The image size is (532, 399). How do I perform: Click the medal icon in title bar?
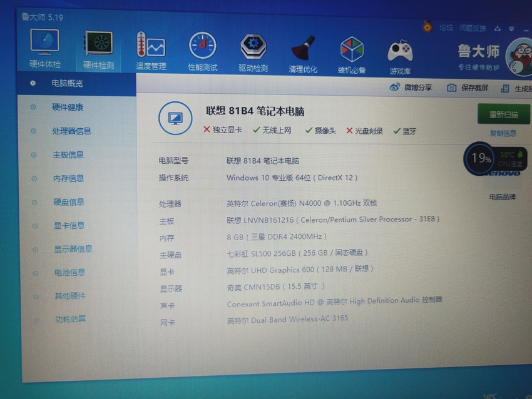427,26
